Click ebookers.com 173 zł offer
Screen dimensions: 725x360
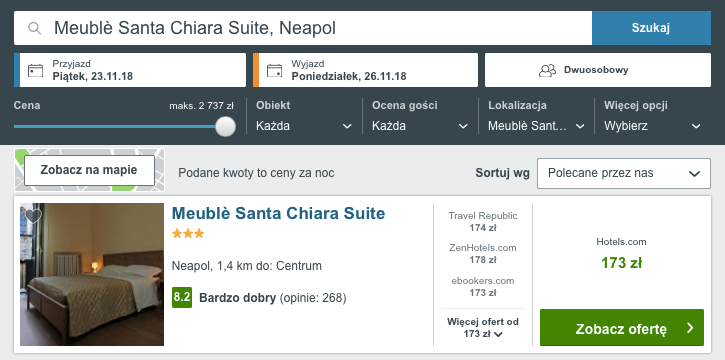pos(483,287)
